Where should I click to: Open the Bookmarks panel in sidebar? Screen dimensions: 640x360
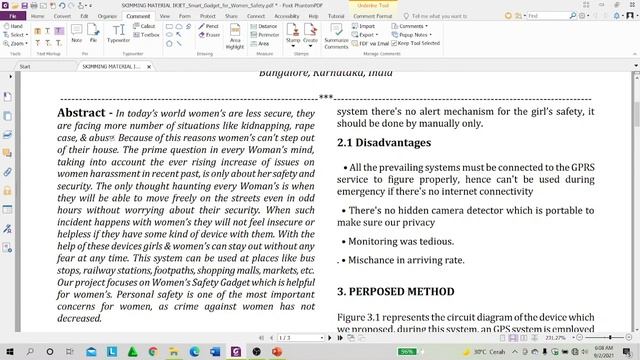pos(7,97)
